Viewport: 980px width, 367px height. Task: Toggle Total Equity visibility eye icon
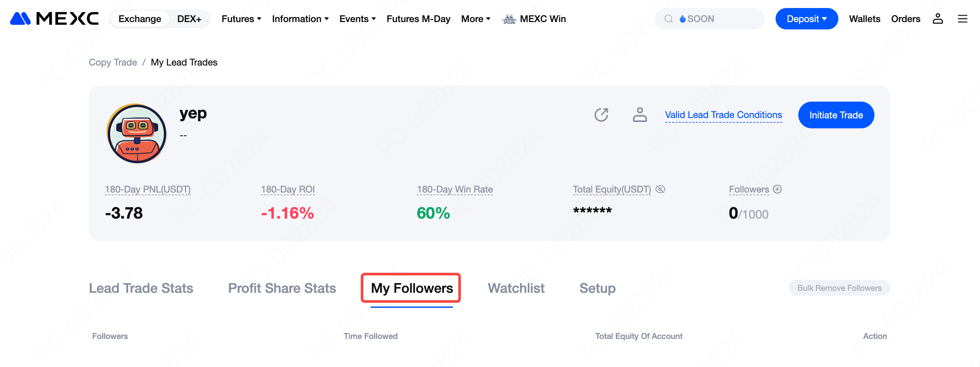[x=660, y=189]
